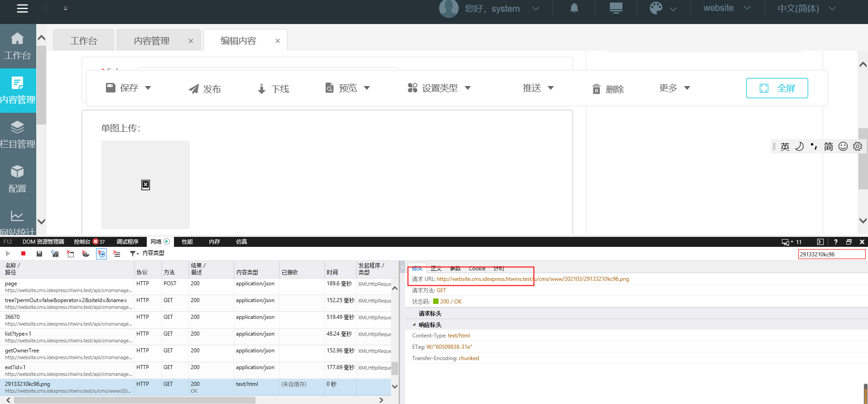Expand the system user dropdown

[x=535, y=9]
